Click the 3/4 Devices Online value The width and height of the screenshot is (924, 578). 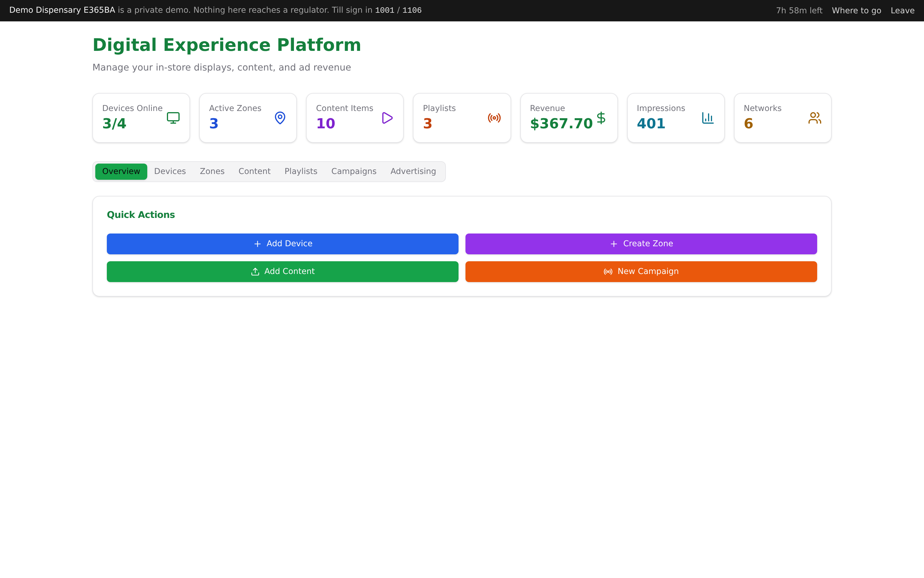114,123
